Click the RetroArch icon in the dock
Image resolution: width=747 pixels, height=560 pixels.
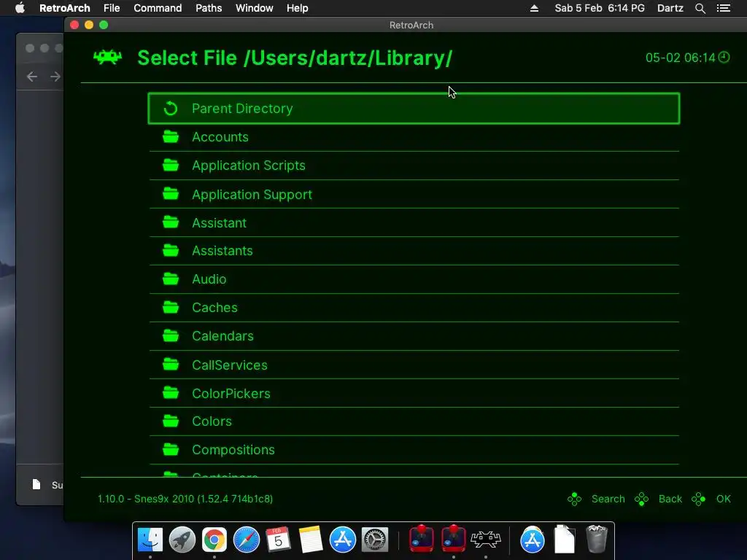pyautogui.click(x=486, y=540)
